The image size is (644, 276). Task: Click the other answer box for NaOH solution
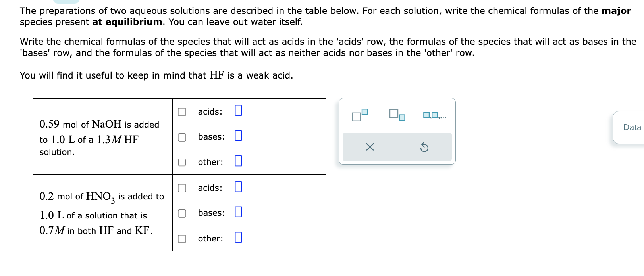[238, 161]
